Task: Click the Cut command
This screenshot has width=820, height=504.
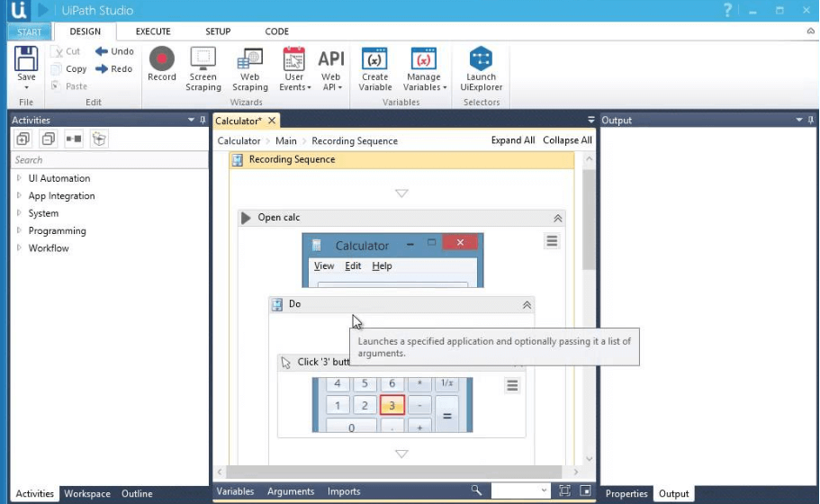Action: [66, 51]
